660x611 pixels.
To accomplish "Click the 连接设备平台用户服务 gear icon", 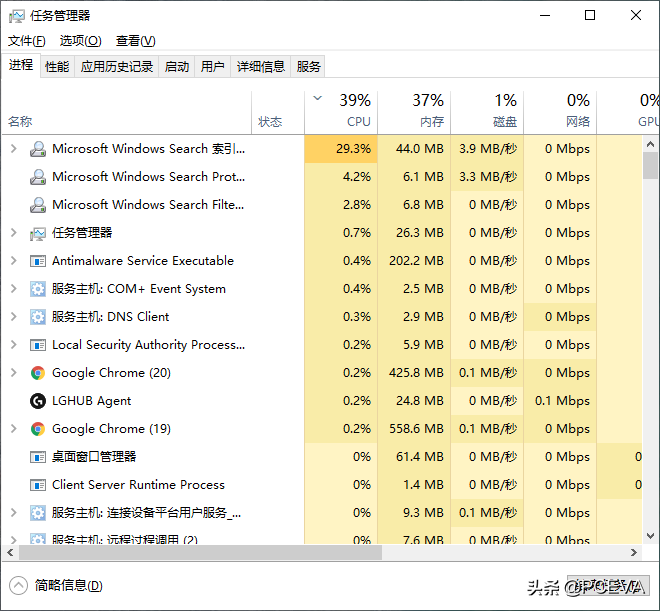I will 38,513.
